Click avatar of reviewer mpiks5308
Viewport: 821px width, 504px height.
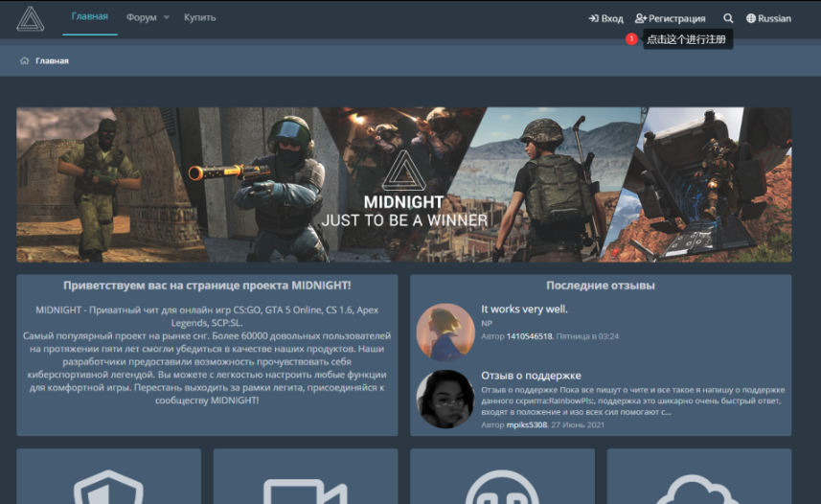click(445, 400)
